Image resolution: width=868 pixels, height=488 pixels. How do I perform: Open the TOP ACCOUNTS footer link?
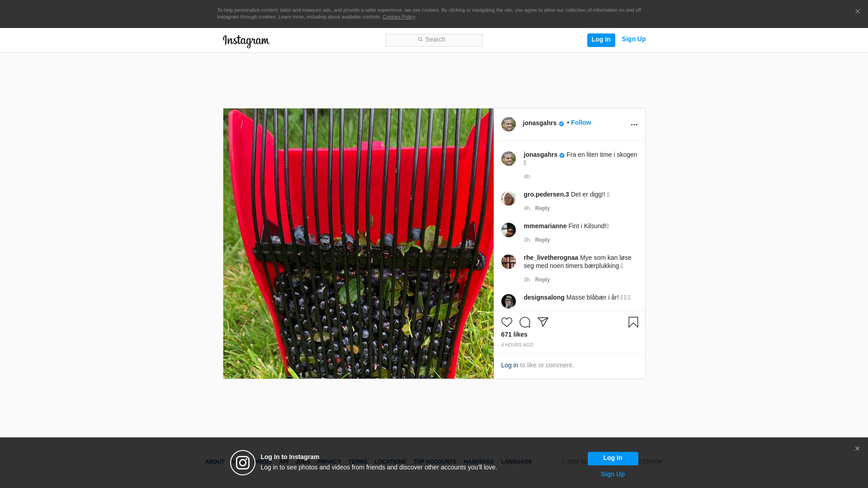coord(435,462)
